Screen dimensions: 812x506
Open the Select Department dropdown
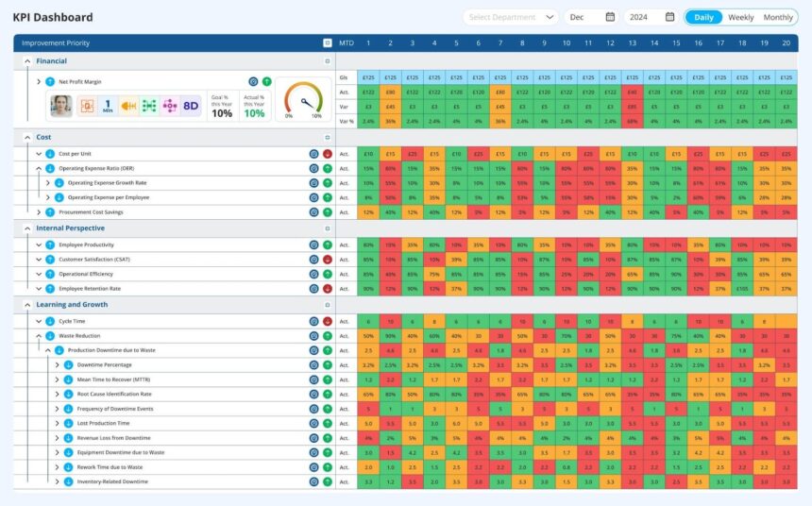(511, 17)
